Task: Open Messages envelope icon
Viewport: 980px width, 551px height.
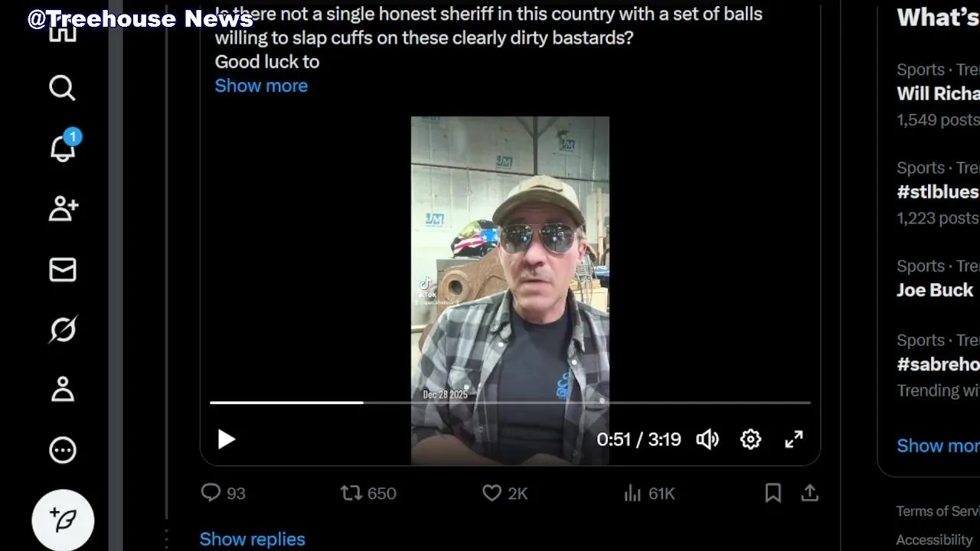Action: pos(63,269)
